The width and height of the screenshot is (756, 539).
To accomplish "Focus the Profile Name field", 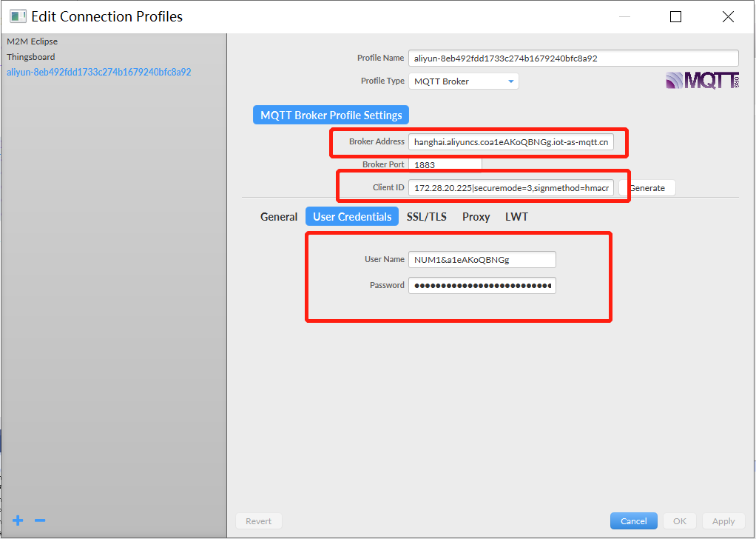I will 573,58.
